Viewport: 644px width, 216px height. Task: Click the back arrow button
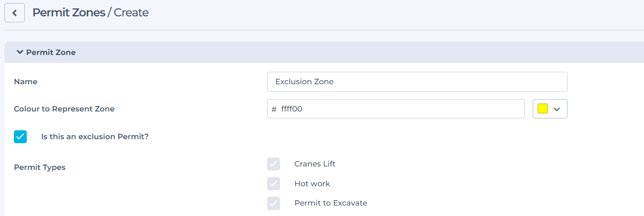pos(15,13)
